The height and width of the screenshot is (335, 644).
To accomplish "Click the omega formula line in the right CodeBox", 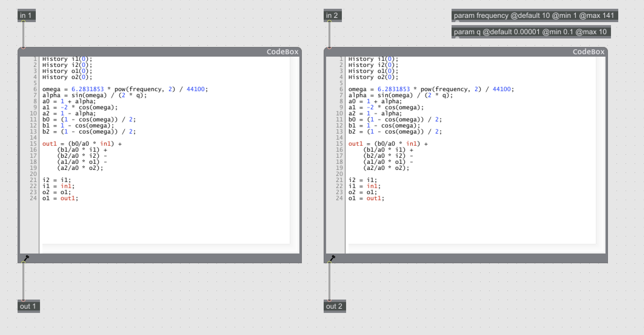I will click(x=430, y=89).
